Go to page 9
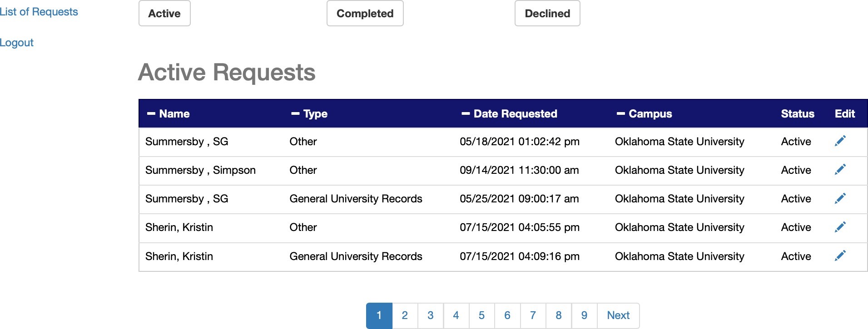The height and width of the screenshot is (329, 868). point(585,315)
